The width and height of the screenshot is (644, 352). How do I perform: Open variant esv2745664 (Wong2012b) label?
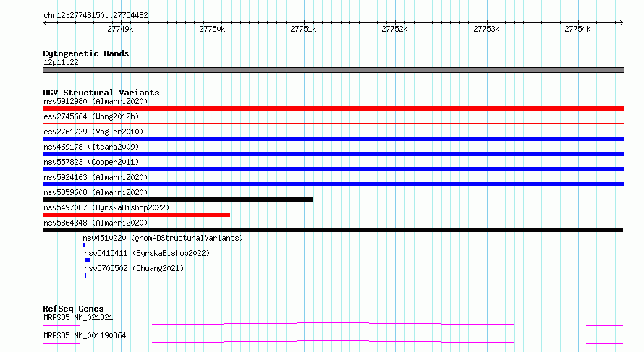91,116
